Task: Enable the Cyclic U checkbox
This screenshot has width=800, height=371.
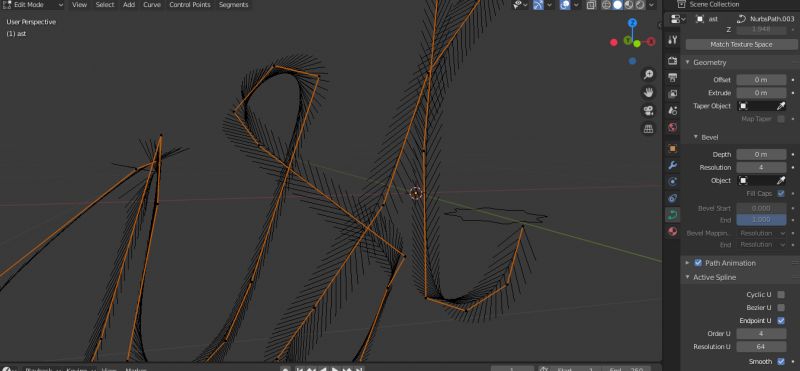Action: 781,294
